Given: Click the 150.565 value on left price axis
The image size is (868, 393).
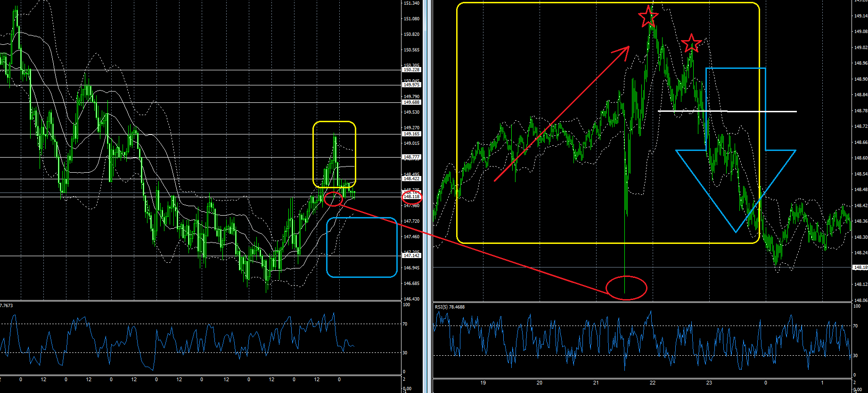Looking at the screenshot, I should coord(411,50).
